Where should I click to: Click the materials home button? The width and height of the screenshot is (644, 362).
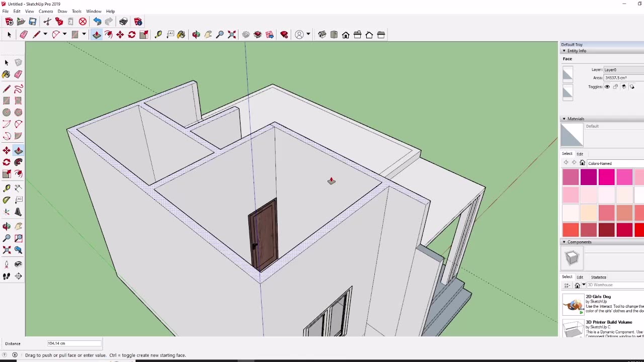(582, 163)
